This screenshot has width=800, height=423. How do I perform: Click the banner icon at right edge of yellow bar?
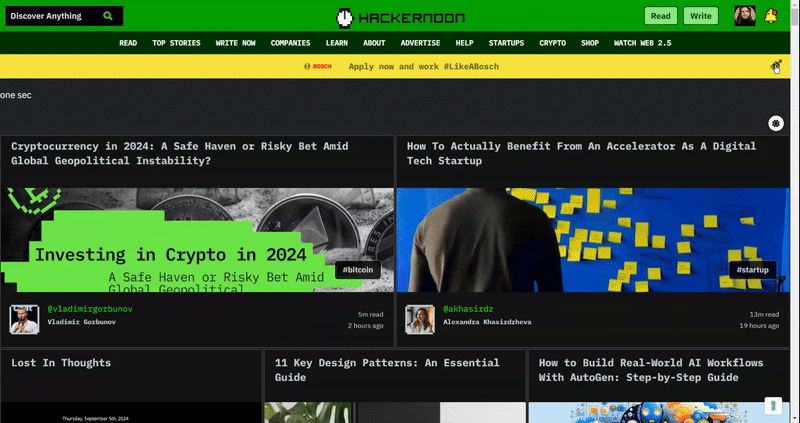coord(776,66)
